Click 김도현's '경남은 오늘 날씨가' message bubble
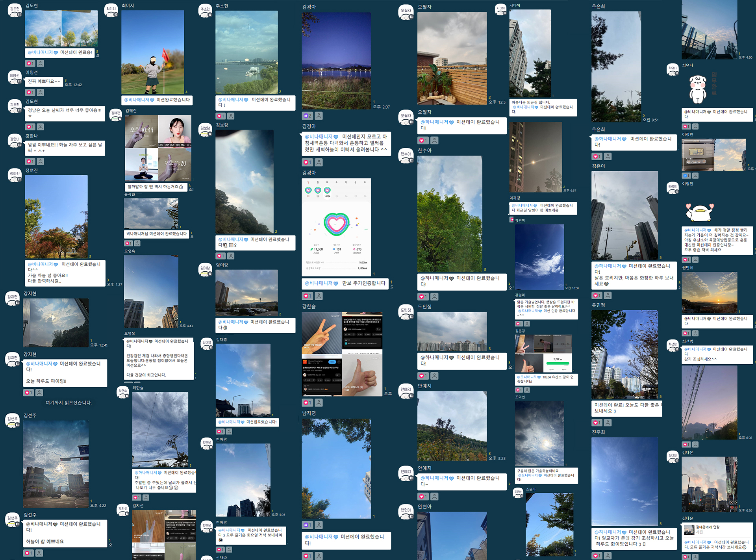The height and width of the screenshot is (560, 756). coord(65,113)
